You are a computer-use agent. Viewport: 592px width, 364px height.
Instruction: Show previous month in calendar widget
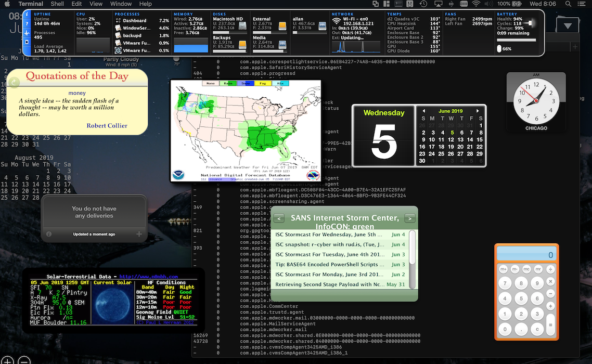coord(424,111)
